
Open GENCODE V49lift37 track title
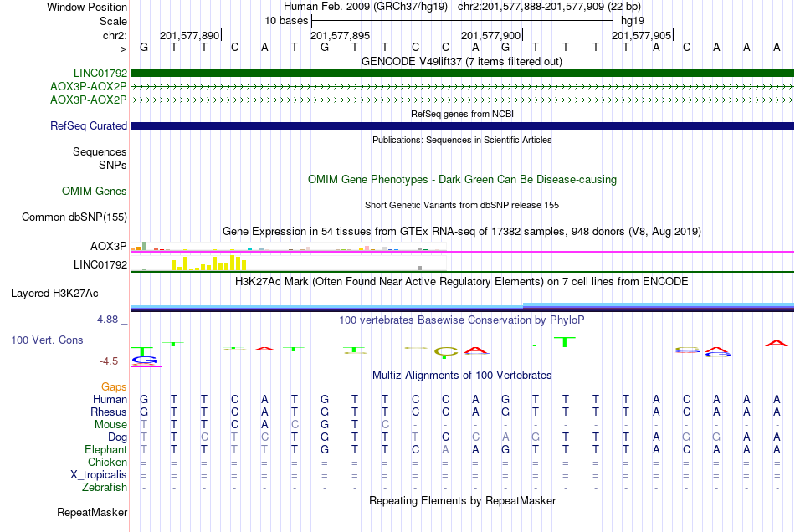(x=461, y=61)
